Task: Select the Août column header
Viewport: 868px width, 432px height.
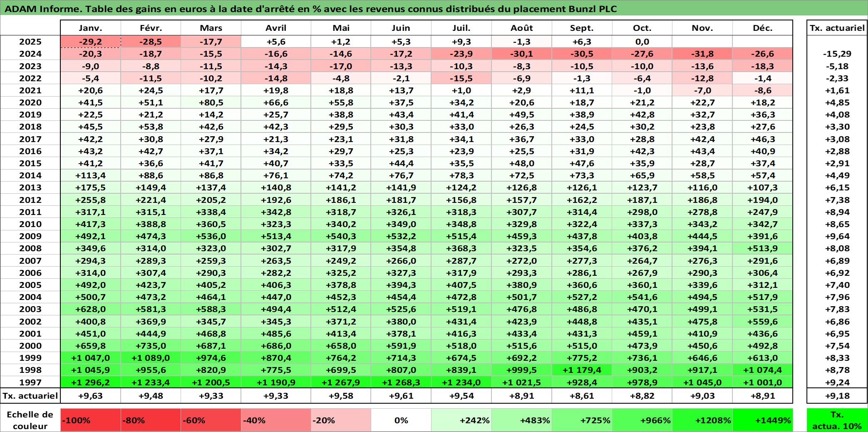Action: [522, 28]
